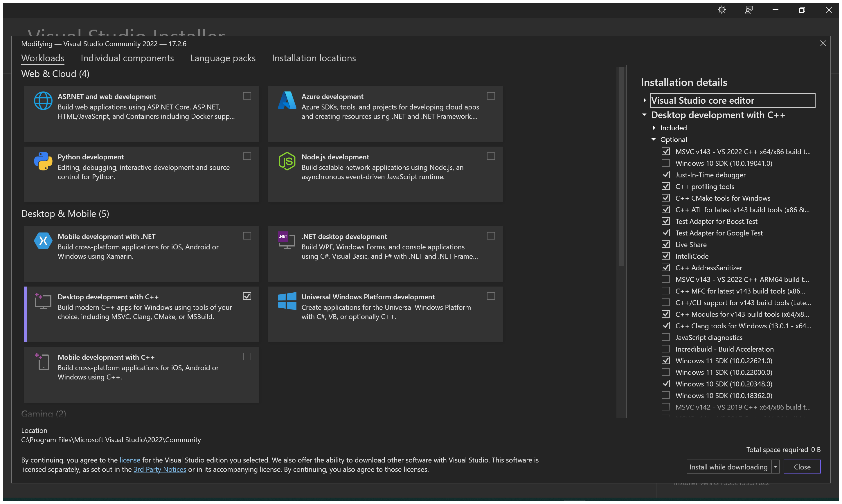The width and height of the screenshot is (842, 504).
Task: Toggle the theme sun icon in title bar
Action: (x=722, y=10)
